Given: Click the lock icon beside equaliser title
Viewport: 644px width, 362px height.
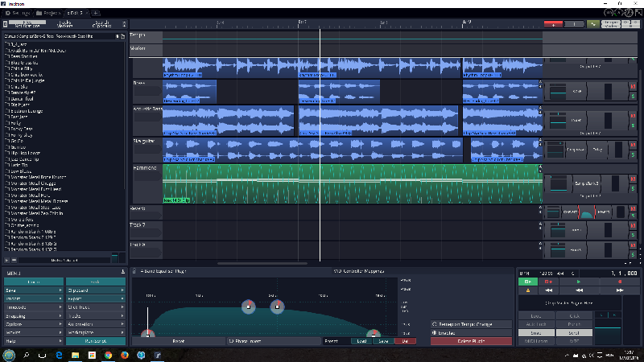Looking at the screenshot, I should tap(134, 271).
